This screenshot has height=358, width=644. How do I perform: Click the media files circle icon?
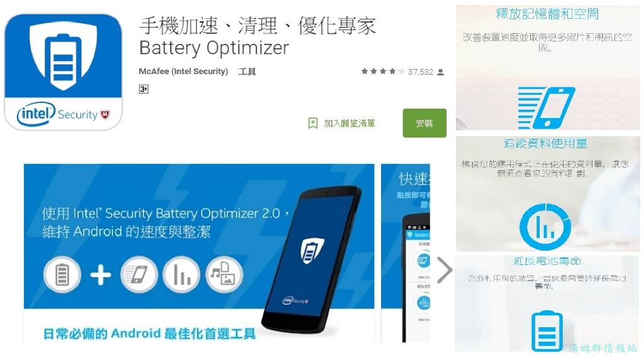coord(225,274)
